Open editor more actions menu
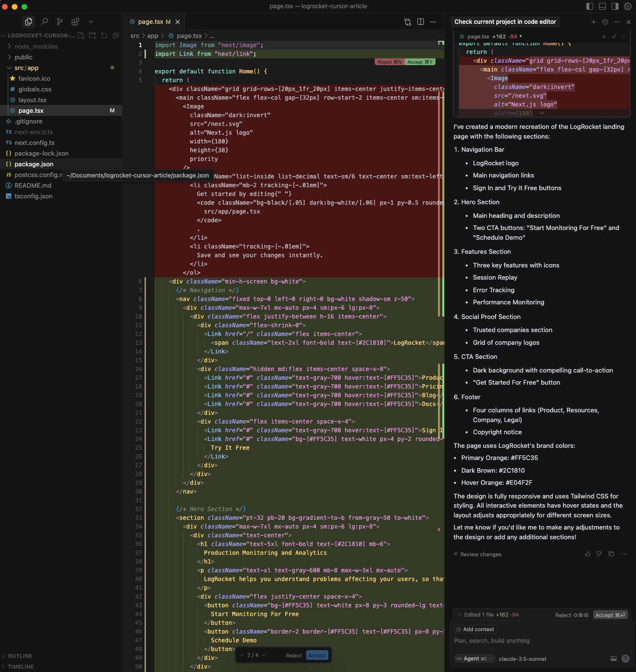Screen dimensions: 636x672 pyautogui.click(x=433, y=22)
